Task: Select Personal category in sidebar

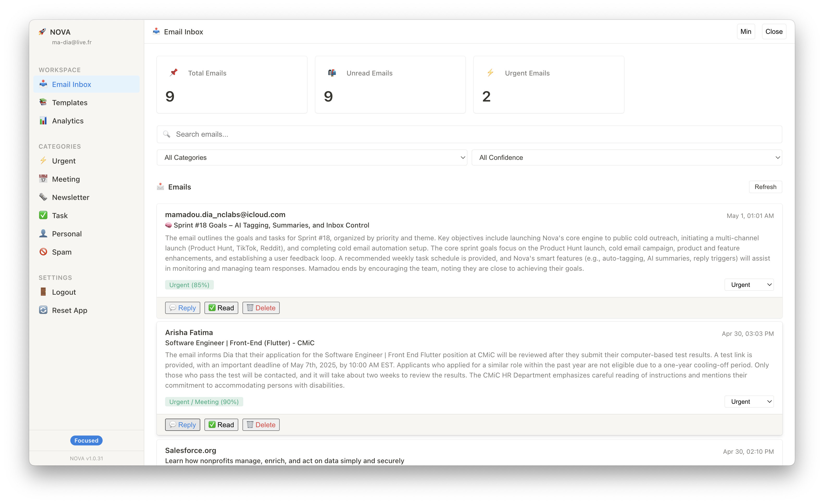Action: [67, 234]
